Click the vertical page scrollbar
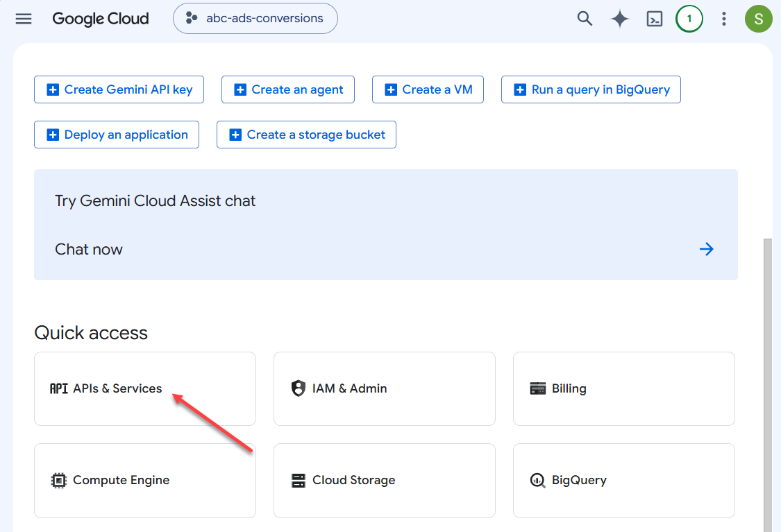This screenshot has height=532, width=781. point(768,385)
